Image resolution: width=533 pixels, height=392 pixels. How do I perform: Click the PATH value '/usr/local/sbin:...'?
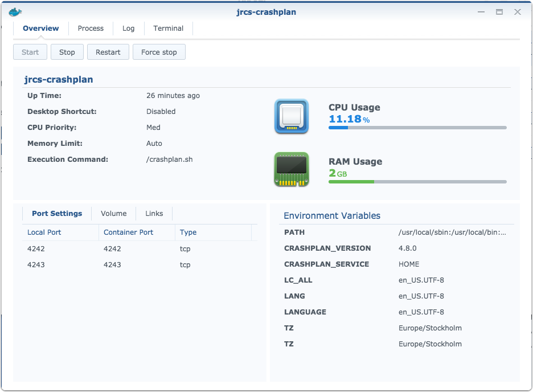point(452,232)
